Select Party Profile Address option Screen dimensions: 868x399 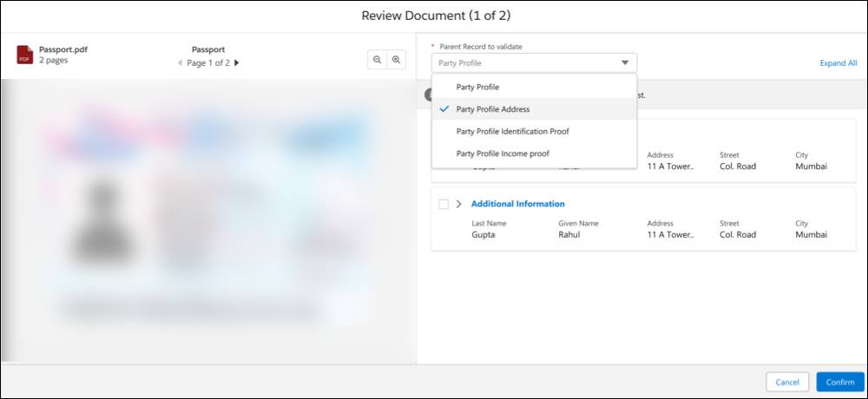534,109
